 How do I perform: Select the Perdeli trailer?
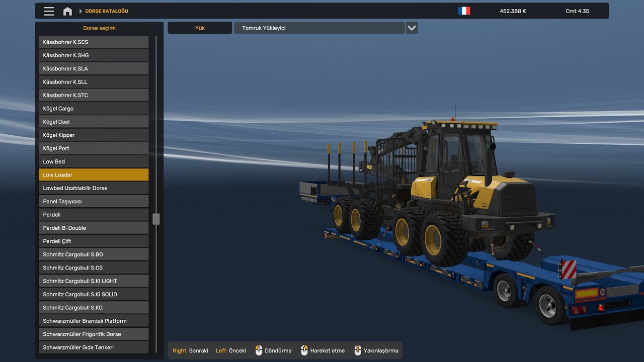(94, 215)
